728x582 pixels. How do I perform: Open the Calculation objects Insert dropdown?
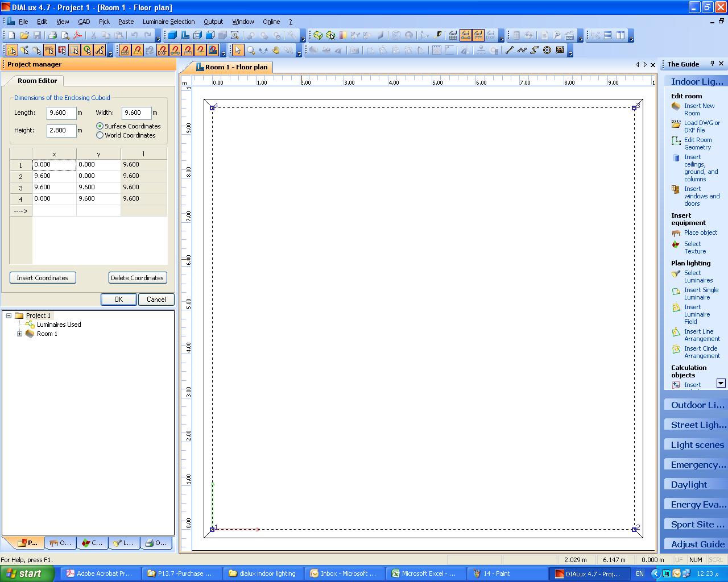coord(722,384)
